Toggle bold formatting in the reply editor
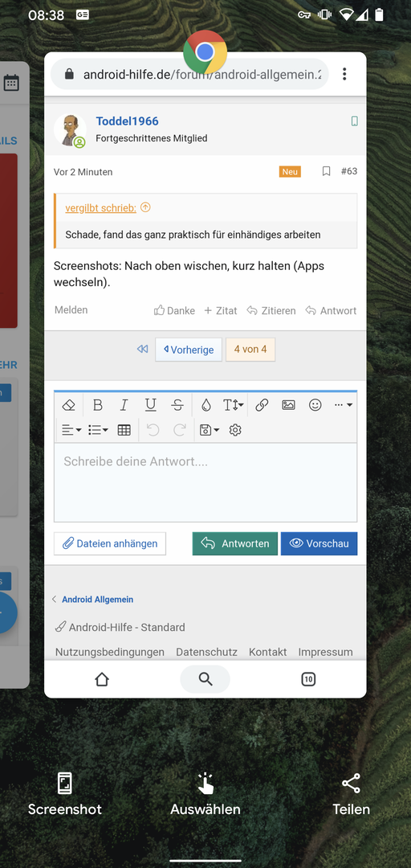This screenshot has width=411, height=868. (x=97, y=405)
